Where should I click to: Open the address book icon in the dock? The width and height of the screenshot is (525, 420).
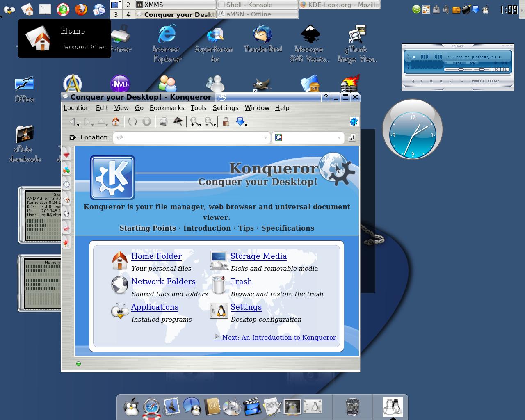(x=212, y=407)
